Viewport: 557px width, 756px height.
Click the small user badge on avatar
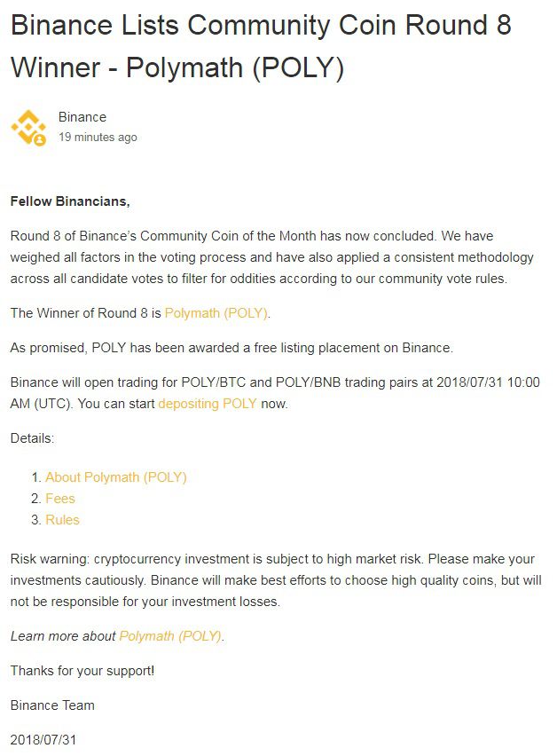(x=41, y=140)
